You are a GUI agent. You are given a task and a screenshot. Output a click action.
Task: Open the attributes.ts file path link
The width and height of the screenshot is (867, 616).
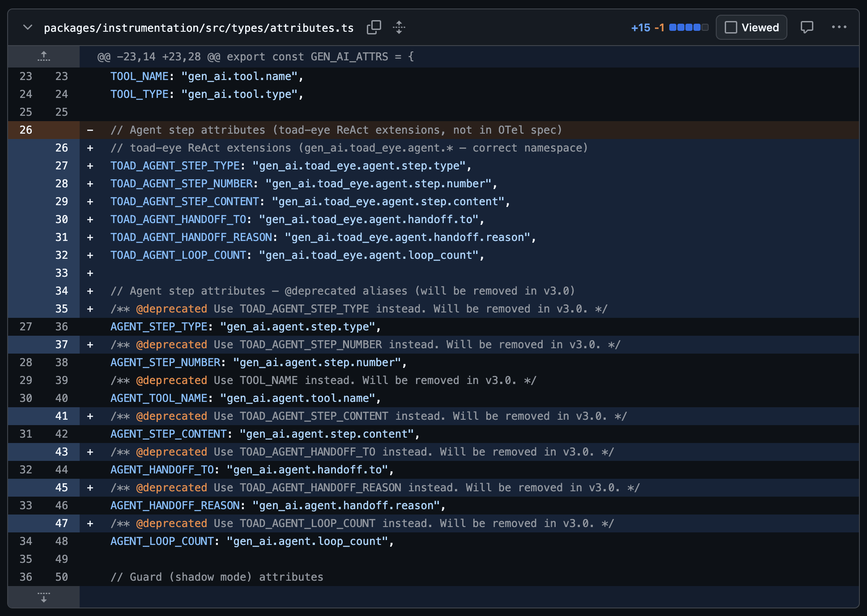click(x=198, y=27)
